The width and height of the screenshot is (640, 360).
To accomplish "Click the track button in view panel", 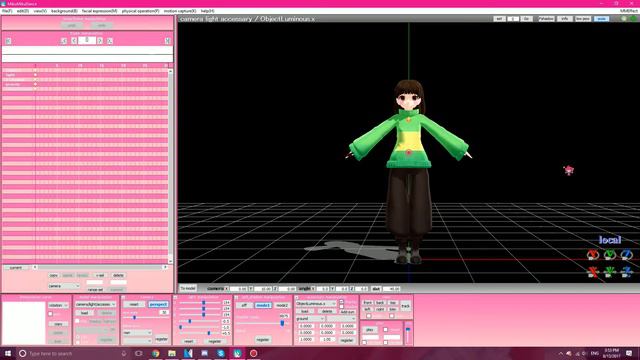I will tap(405, 306).
